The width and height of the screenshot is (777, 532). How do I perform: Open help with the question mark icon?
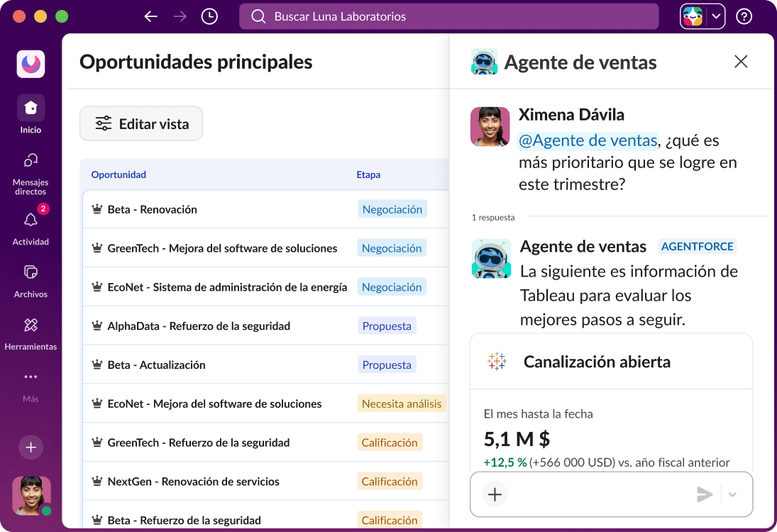coord(744,16)
